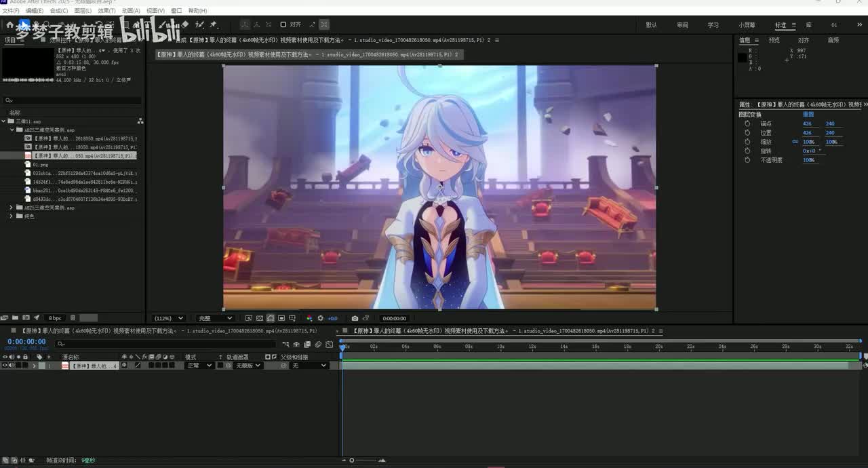Switch to the 审阅 workspace
Viewport: 868px width, 468px height.
682,25
